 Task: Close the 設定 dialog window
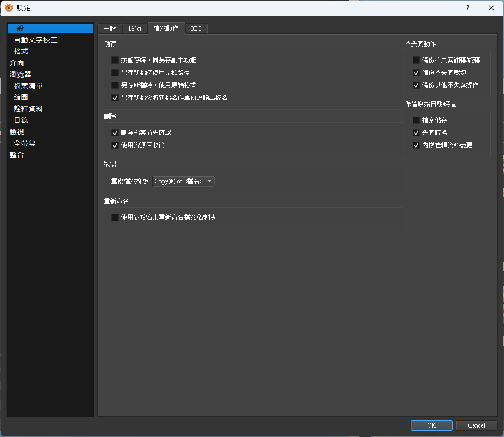pyautogui.click(x=491, y=8)
